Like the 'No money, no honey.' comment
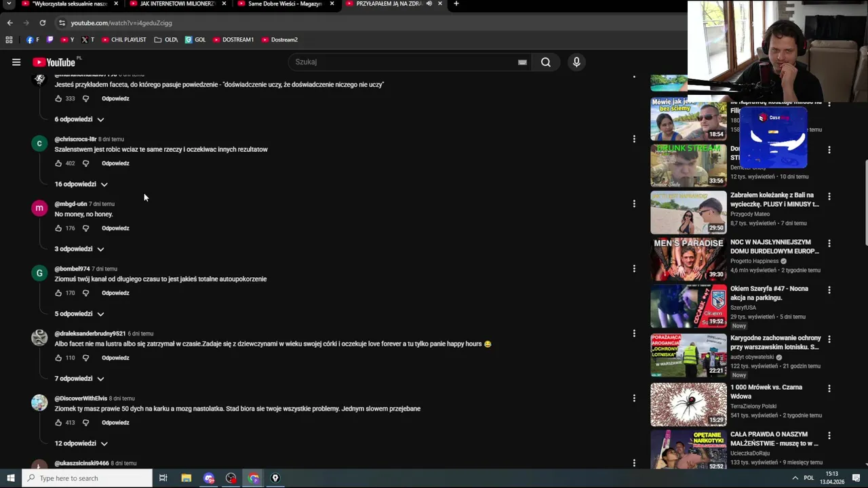Screen dimensions: 868x488 [x=58, y=228]
